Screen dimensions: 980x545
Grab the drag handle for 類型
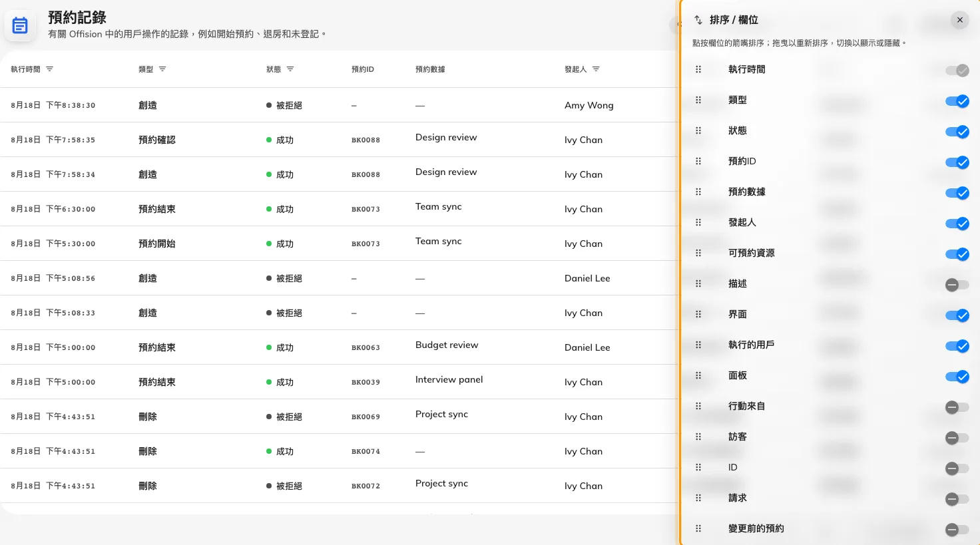point(698,100)
